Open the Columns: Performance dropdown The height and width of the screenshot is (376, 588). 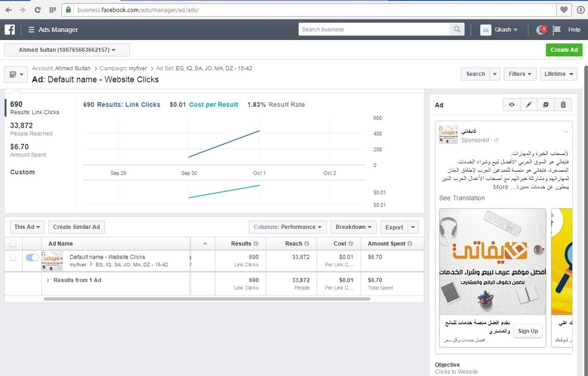(287, 227)
